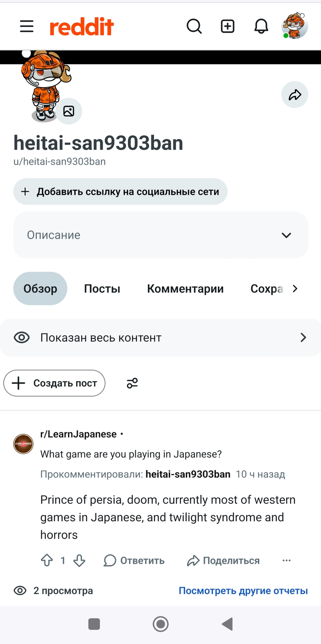The height and width of the screenshot is (644, 321).
Task: Open Посмотреть другие отчеты link
Action: [x=243, y=590]
